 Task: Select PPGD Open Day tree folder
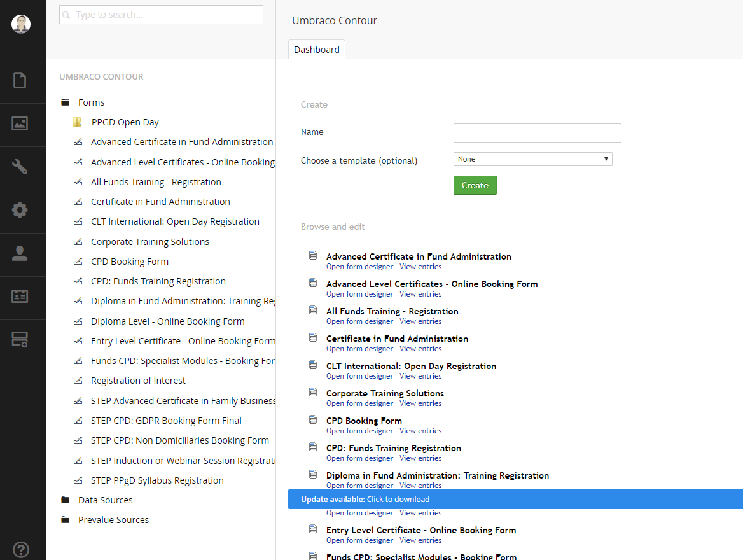click(125, 122)
